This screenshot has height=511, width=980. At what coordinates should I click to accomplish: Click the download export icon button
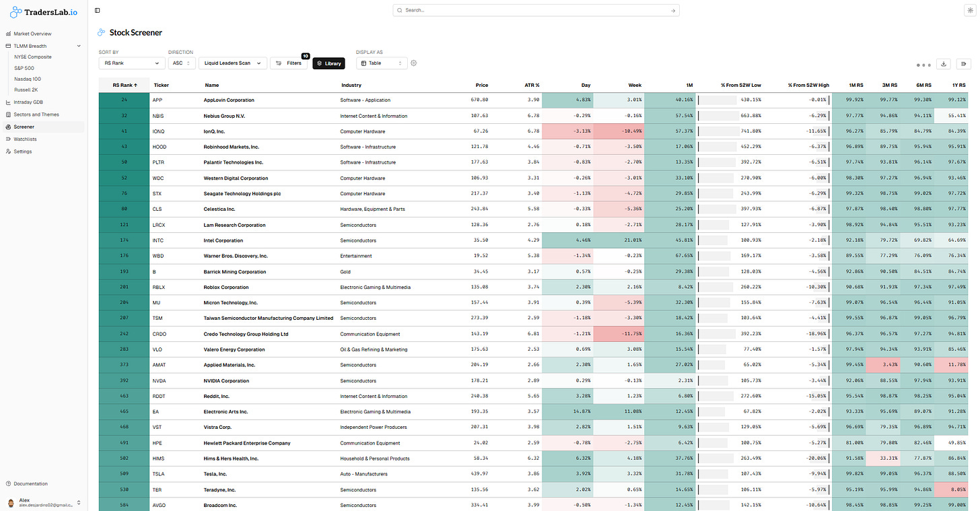(x=944, y=64)
